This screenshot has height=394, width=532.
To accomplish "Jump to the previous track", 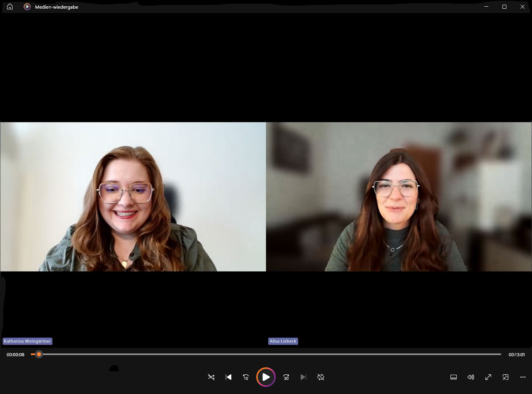I will (x=229, y=377).
